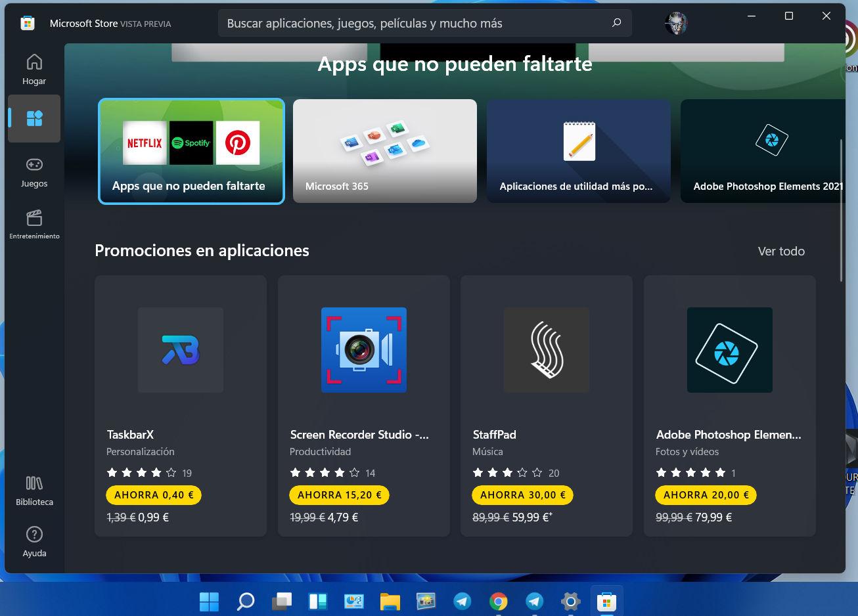Click the 'AHORRA 15,20 €' badge
The image size is (858, 616).
pyautogui.click(x=340, y=495)
